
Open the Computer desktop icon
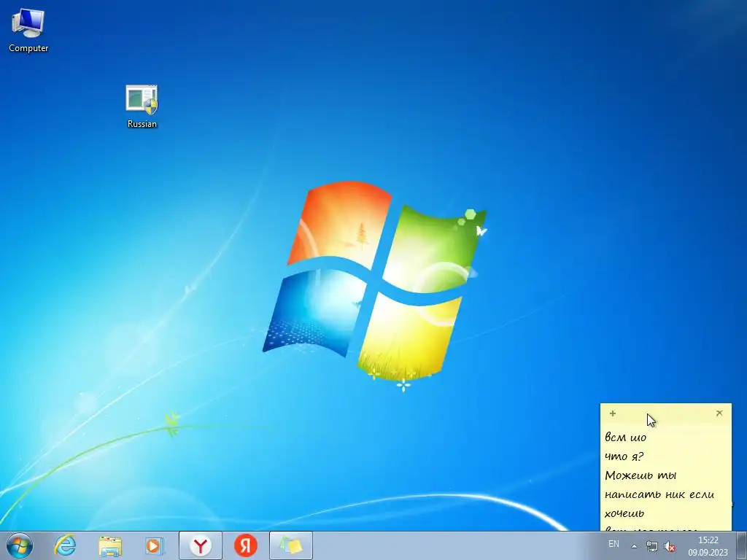[x=28, y=31]
